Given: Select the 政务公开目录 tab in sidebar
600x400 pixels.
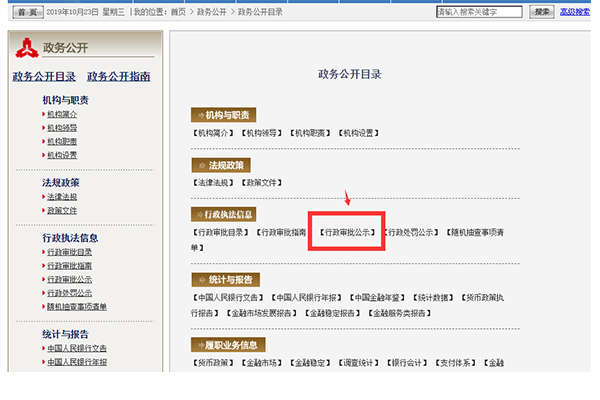Looking at the screenshot, I should tap(43, 76).
